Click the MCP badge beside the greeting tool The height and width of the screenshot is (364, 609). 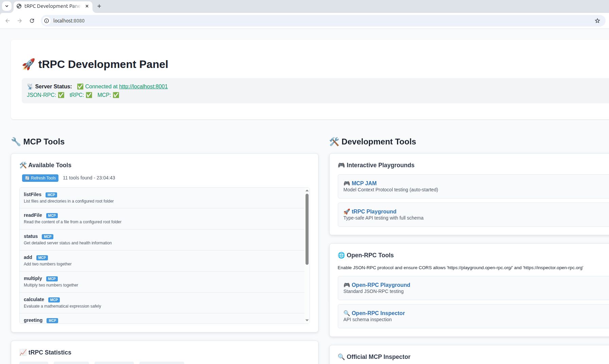(x=52, y=320)
